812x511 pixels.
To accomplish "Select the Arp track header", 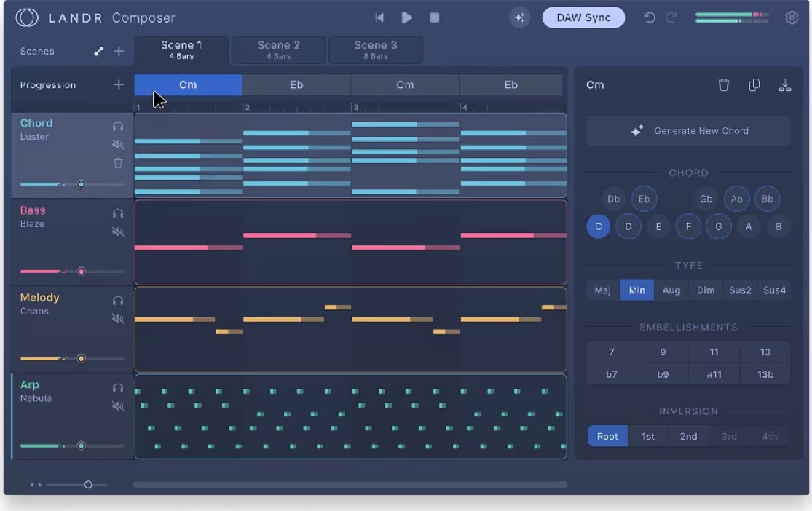I will point(72,417).
